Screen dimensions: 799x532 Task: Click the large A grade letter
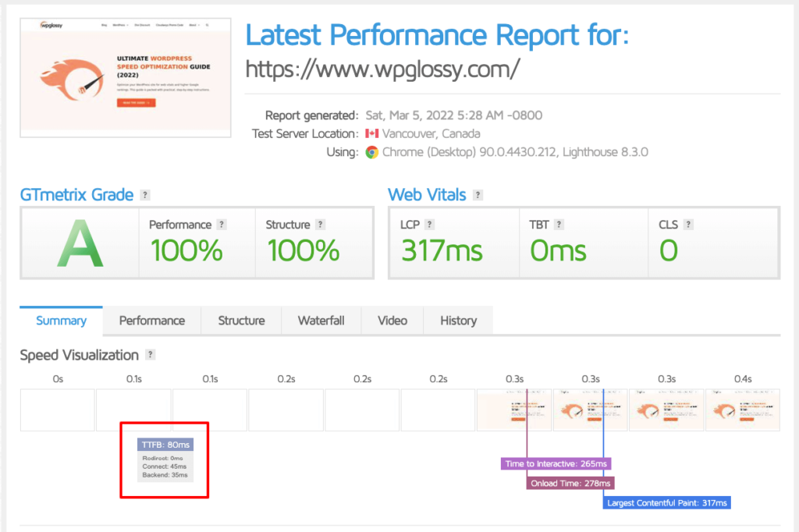click(x=80, y=243)
